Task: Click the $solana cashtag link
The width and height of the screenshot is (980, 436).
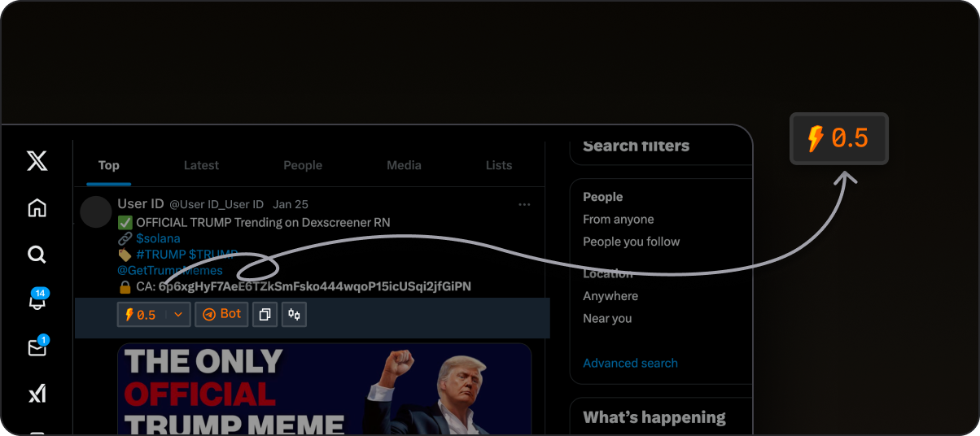Action: 158,238
